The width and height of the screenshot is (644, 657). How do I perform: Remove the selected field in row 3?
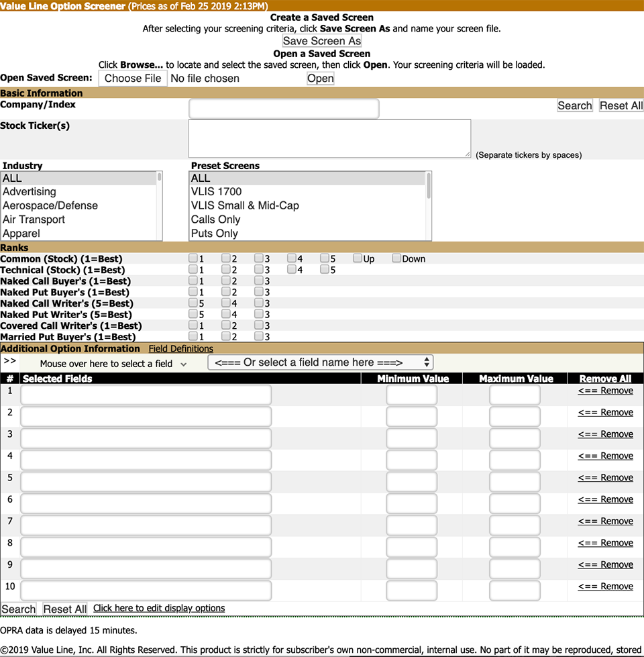click(x=605, y=434)
